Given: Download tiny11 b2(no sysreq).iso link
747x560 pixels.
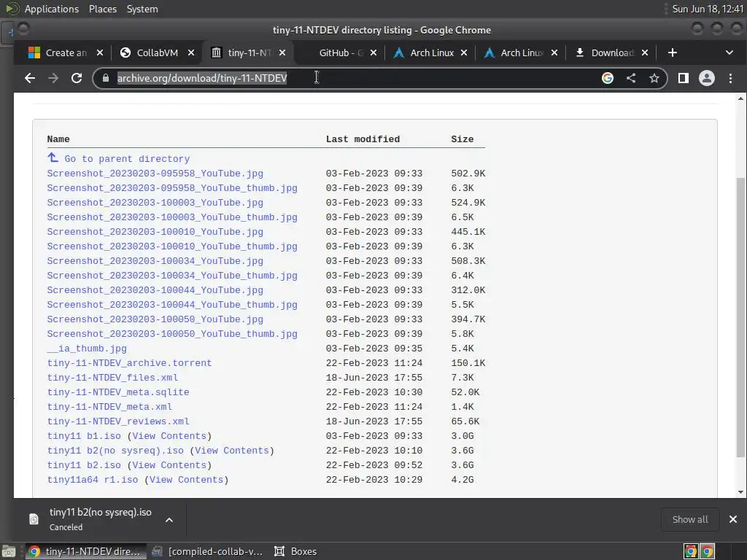Looking at the screenshot, I should click(x=115, y=451).
